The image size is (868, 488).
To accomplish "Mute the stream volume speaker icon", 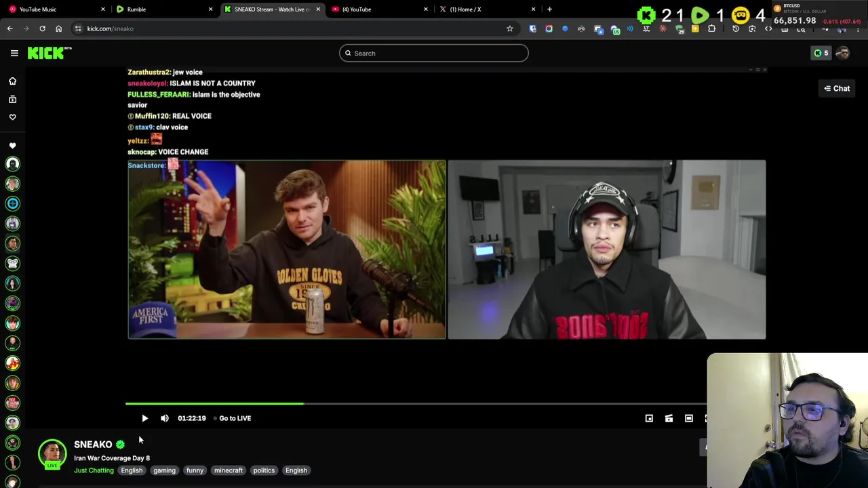I will coord(164,418).
